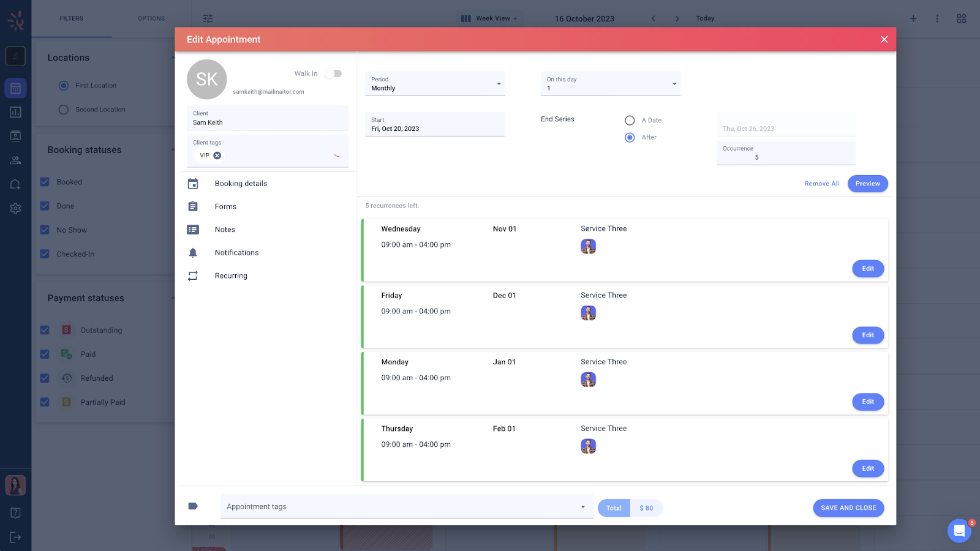The height and width of the screenshot is (551, 980).
Task: Toggle the Walk In switch
Action: pyautogui.click(x=334, y=73)
